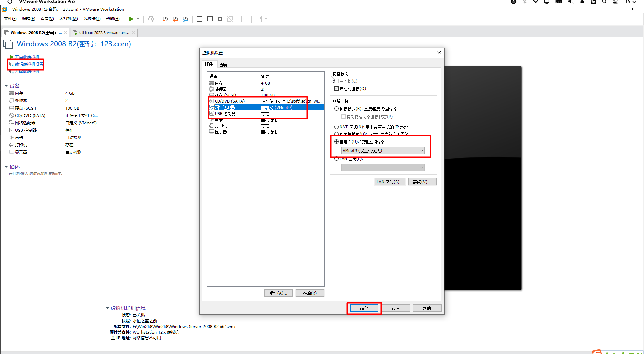Close the 虚拟机设置 dialog
The width and height of the screenshot is (644, 354).
439,53
